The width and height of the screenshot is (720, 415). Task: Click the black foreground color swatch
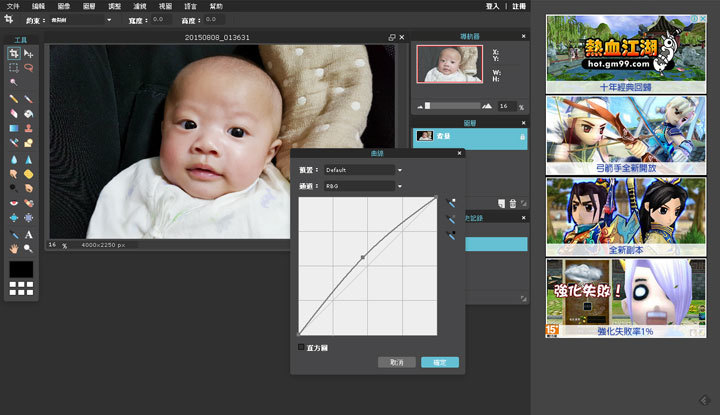coord(21,269)
